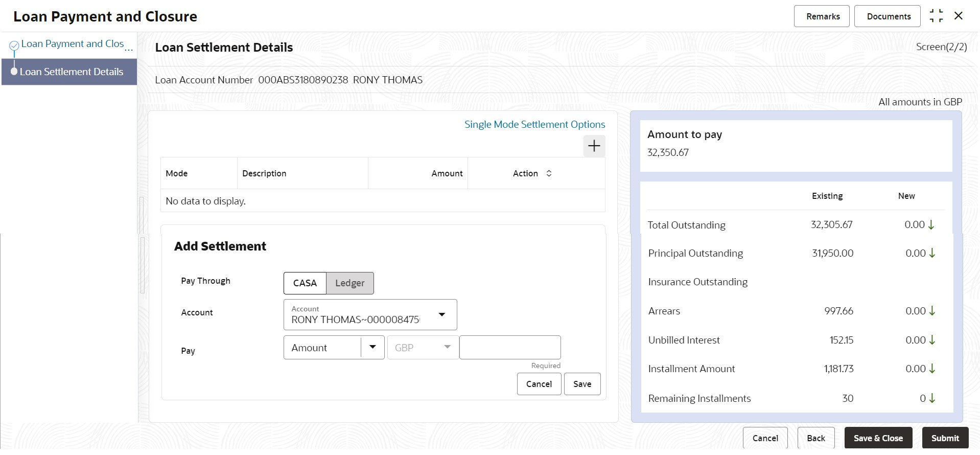This screenshot has height=455, width=980.
Task: Save the new settlement entry
Action: (582, 384)
